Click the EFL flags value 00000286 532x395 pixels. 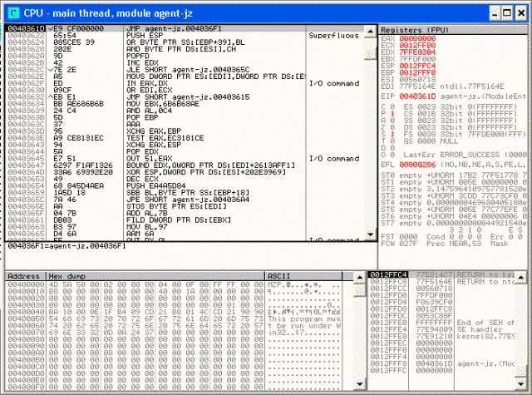tap(417, 165)
